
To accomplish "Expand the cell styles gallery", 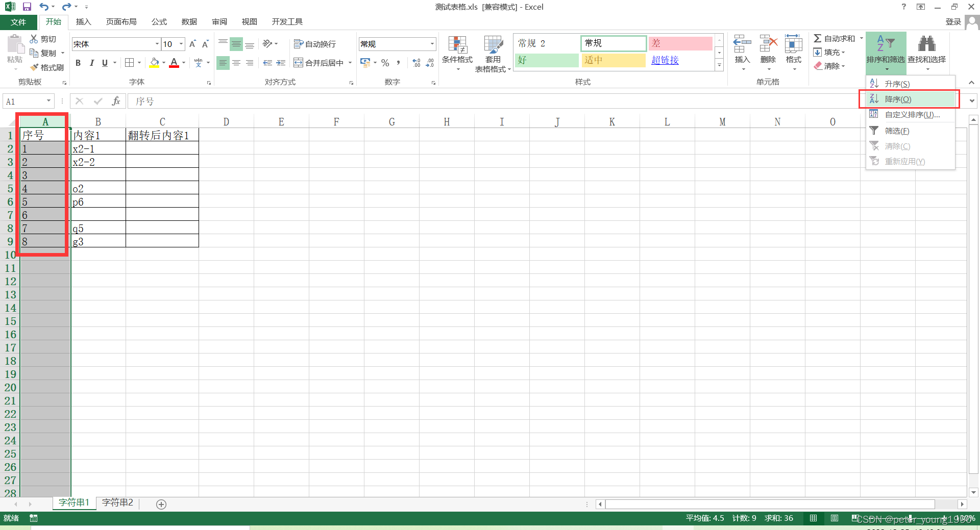I will (x=719, y=65).
